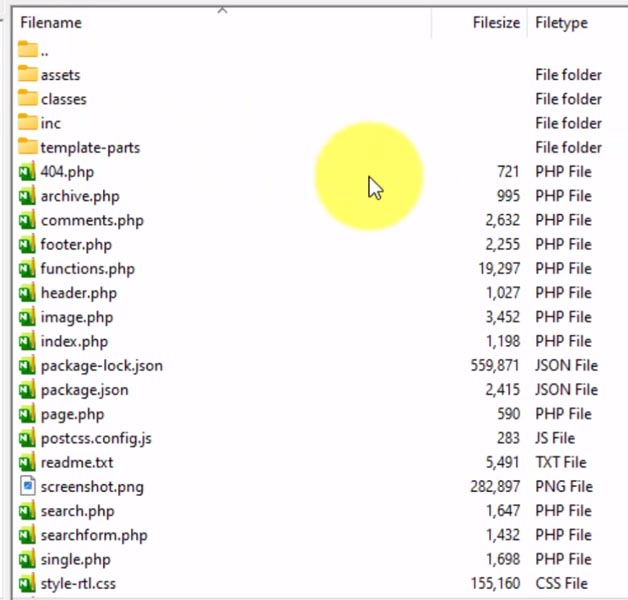Select the filename text postcss.config.js
Screen dimensions: 628x600
pos(96,439)
